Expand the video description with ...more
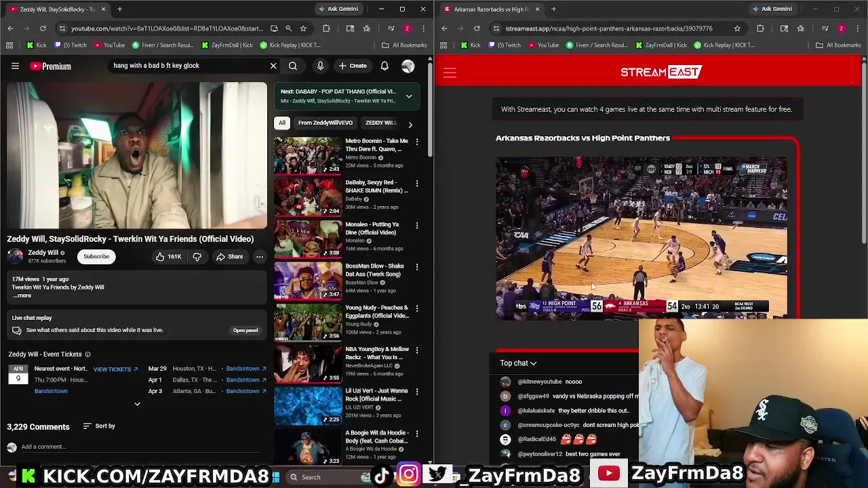This screenshot has width=868, height=488. pyautogui.click(x=22, y=296)
